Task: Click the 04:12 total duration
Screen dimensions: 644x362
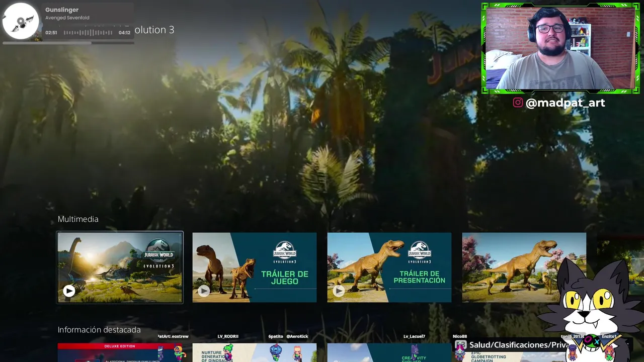Action: click(x=124, y=33)
